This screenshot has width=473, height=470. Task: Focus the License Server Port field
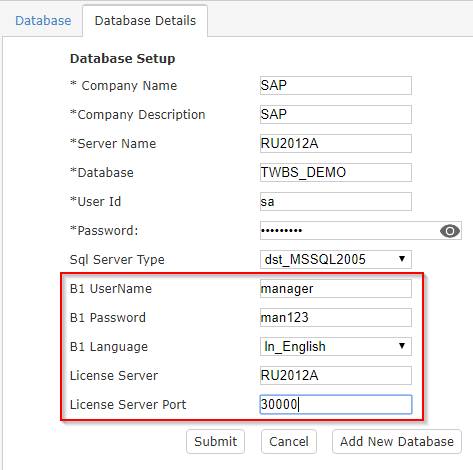coord(336,405)
